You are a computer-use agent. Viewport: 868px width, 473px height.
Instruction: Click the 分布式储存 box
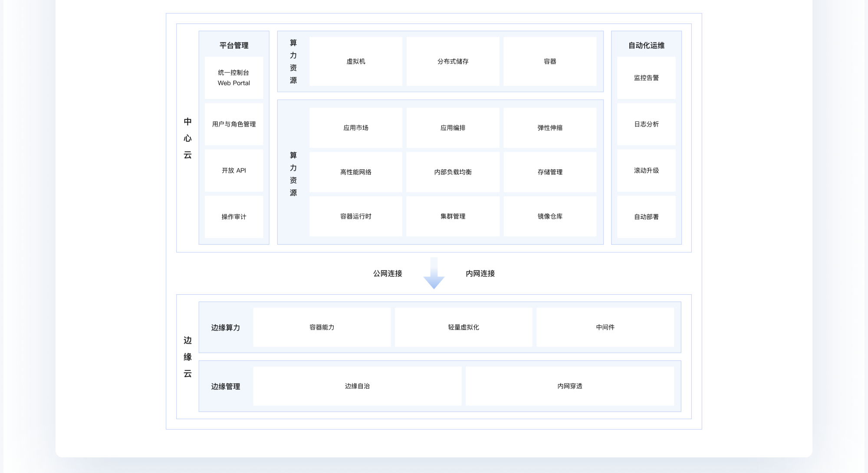point(453,62)
